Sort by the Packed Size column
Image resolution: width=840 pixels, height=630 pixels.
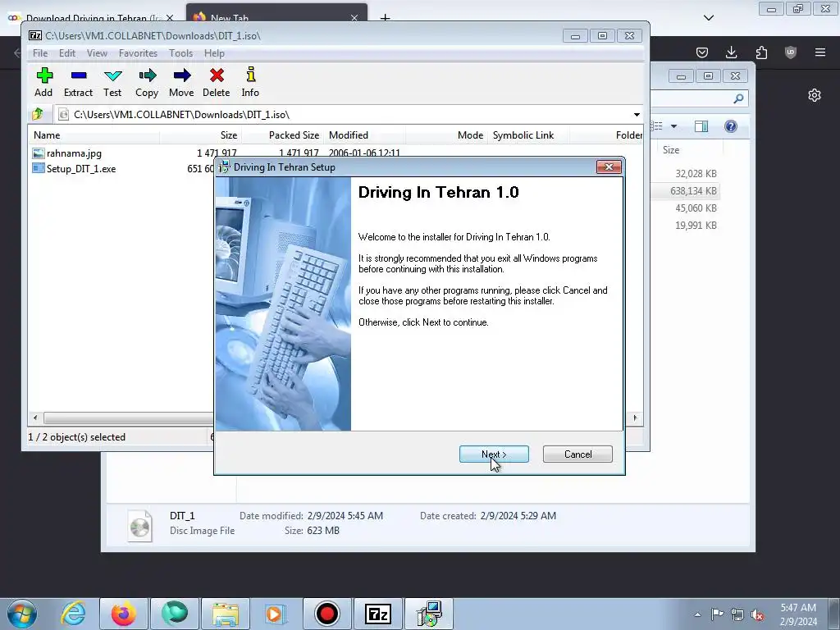point(283,135)
